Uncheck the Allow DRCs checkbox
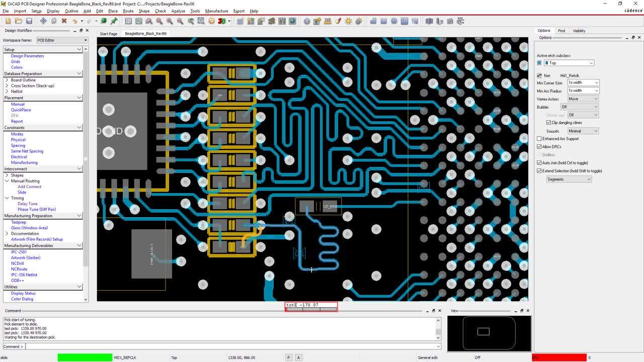644x362 pixels. (x=539, y=147)
